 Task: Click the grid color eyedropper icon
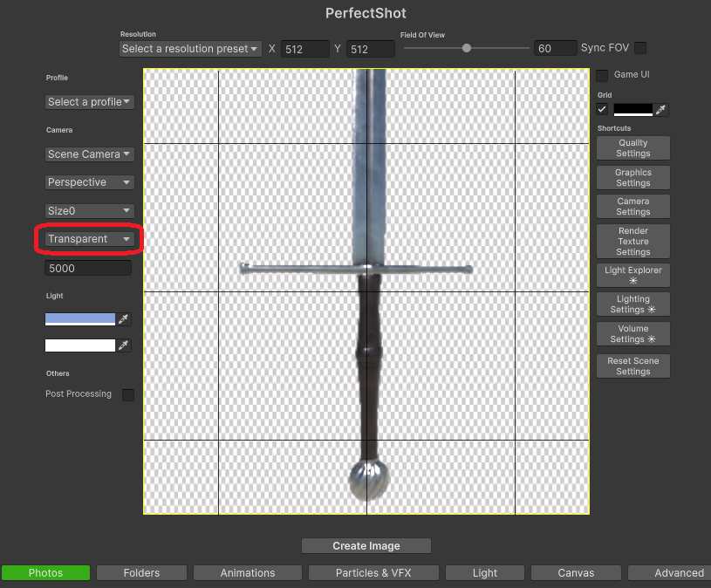tap(660, 110)
